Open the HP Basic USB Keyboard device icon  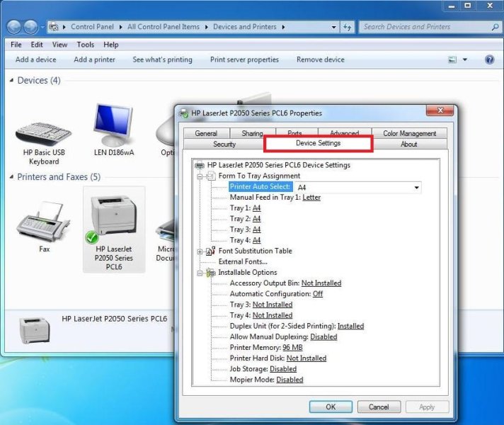point(44,133)
